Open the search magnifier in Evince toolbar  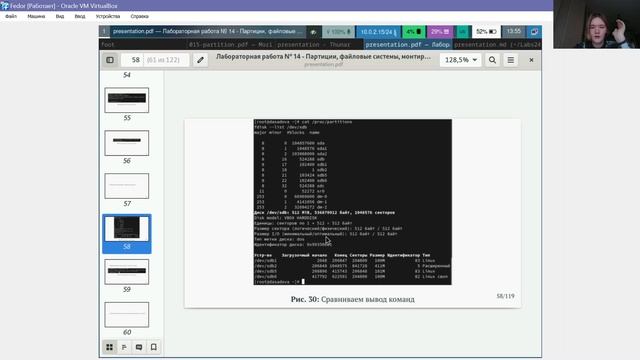click(x=492, y=60)
